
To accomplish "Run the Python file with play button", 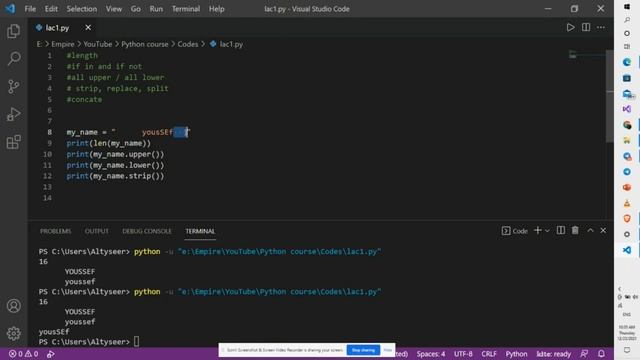I will (570, 27).
